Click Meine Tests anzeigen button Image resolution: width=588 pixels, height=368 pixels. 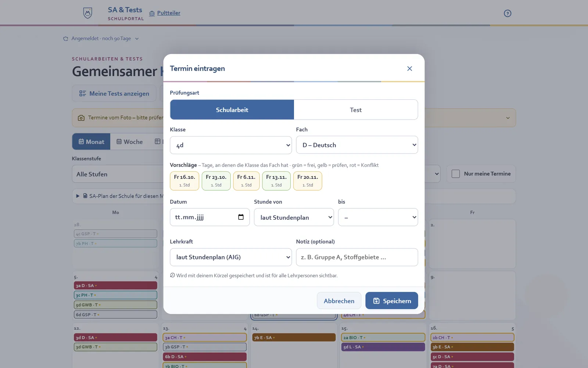114,93
